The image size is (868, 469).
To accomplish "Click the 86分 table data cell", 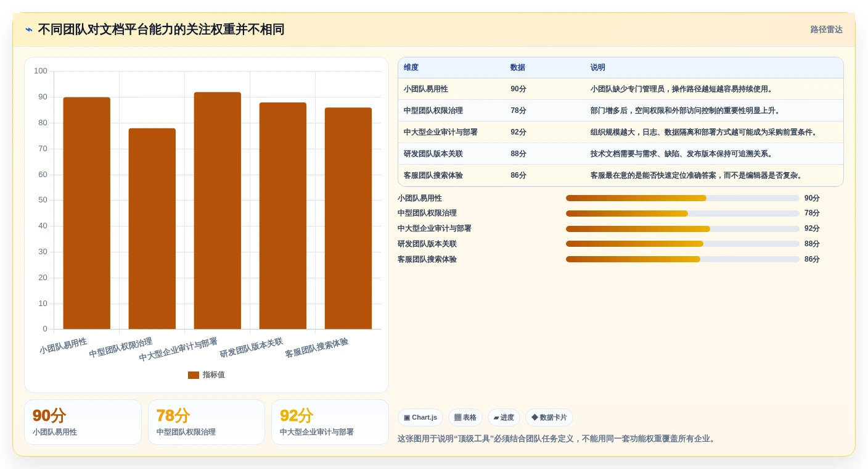I will click(518, 175).
